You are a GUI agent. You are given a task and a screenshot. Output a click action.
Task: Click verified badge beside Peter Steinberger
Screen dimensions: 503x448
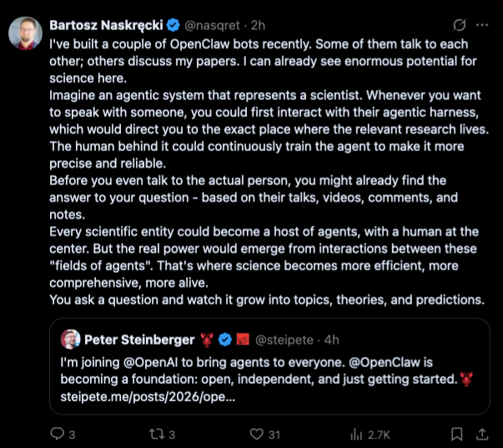coord(224,340)
